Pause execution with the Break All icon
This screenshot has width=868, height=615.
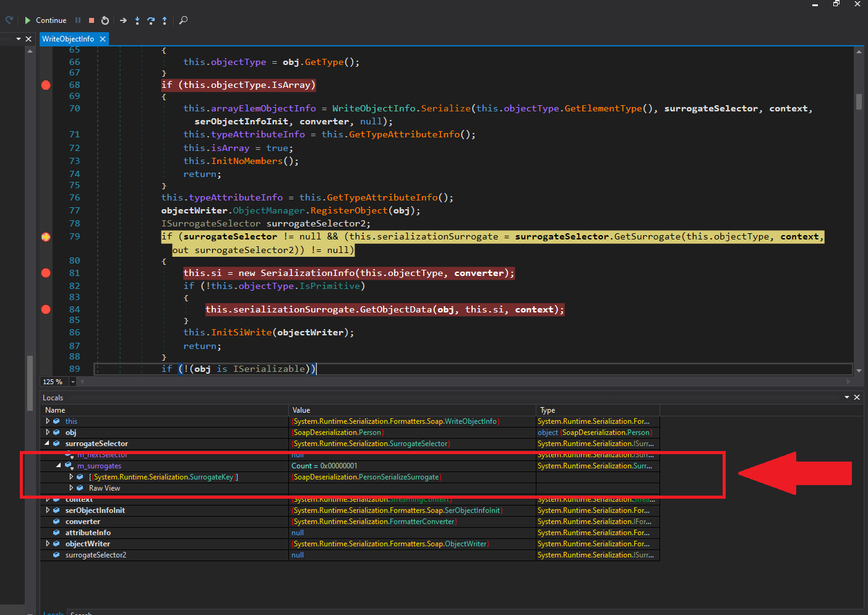click(x=78, y=20)
